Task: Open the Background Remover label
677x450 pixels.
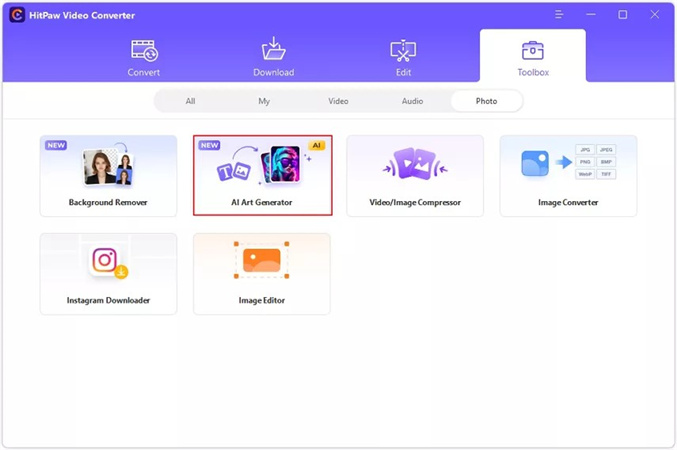Action: [108, 202]
